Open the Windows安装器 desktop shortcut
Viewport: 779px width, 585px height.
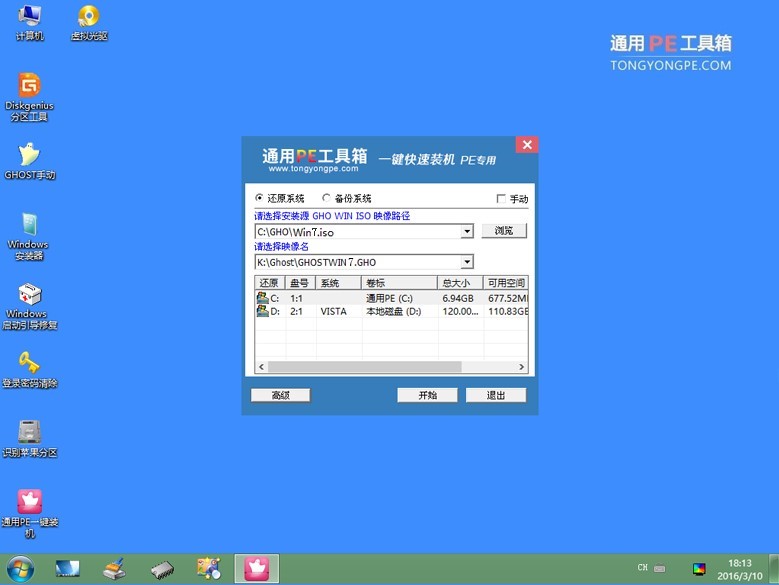29,226
